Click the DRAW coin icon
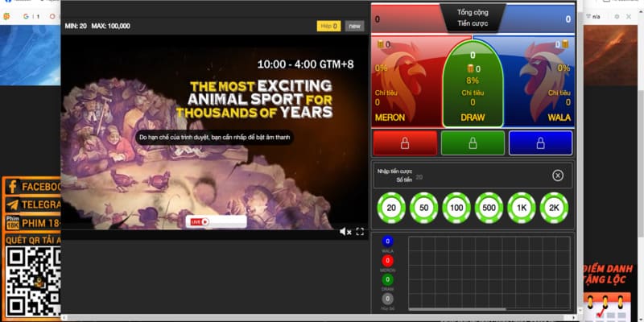This screenshot has height=322, width=644. pos(470,68)
